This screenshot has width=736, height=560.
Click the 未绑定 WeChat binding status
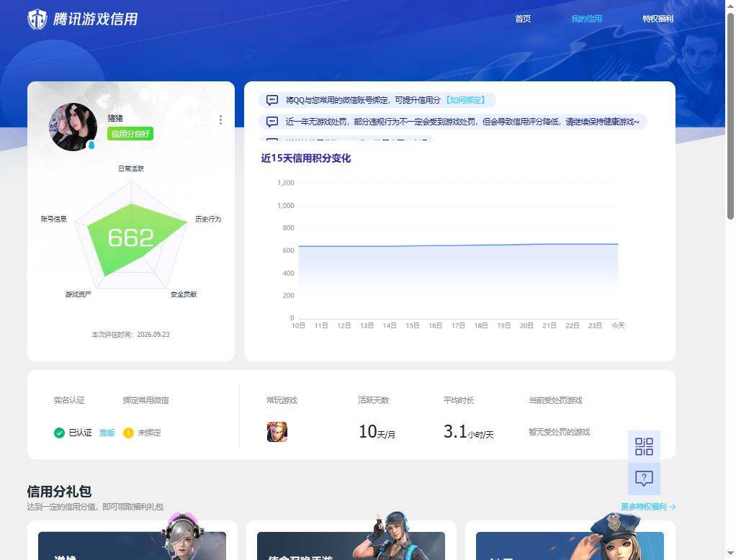coord(149,433)
